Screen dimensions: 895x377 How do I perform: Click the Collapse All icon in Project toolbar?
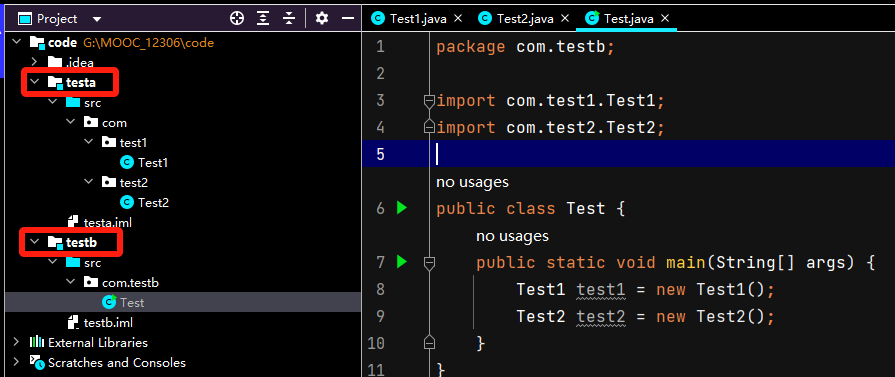tap(289, 19)
